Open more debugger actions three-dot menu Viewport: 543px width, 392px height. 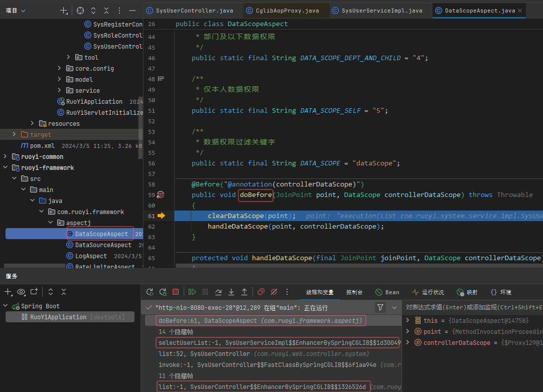[x=287, y=292]
